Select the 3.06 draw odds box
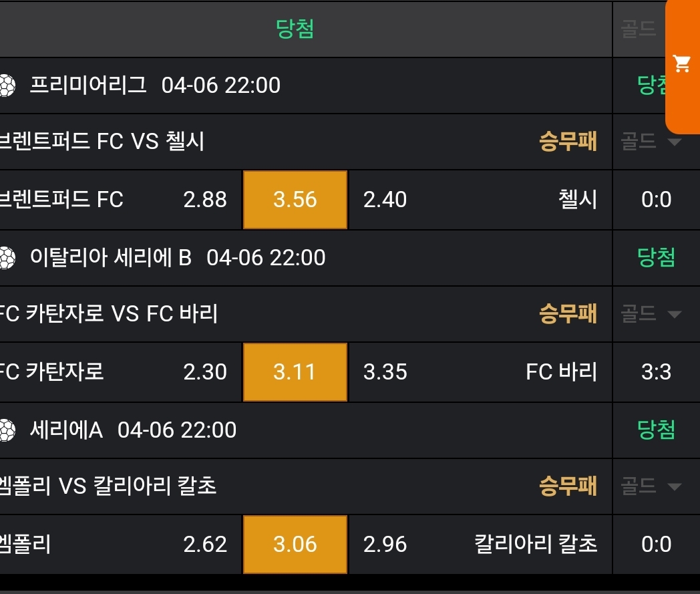The height and width of the screenshot is (594, 700). (x=295, y=545)
